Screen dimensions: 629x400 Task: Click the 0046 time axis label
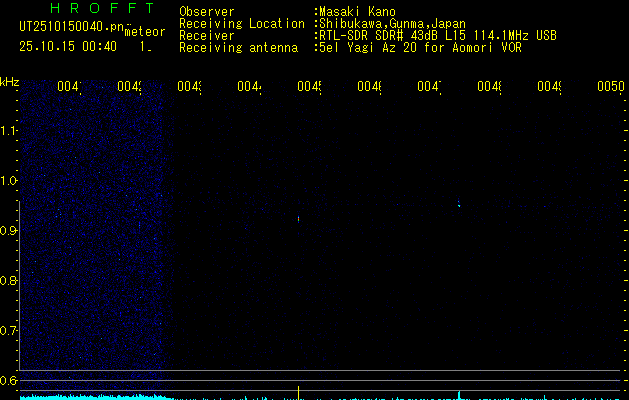[369, 86]
